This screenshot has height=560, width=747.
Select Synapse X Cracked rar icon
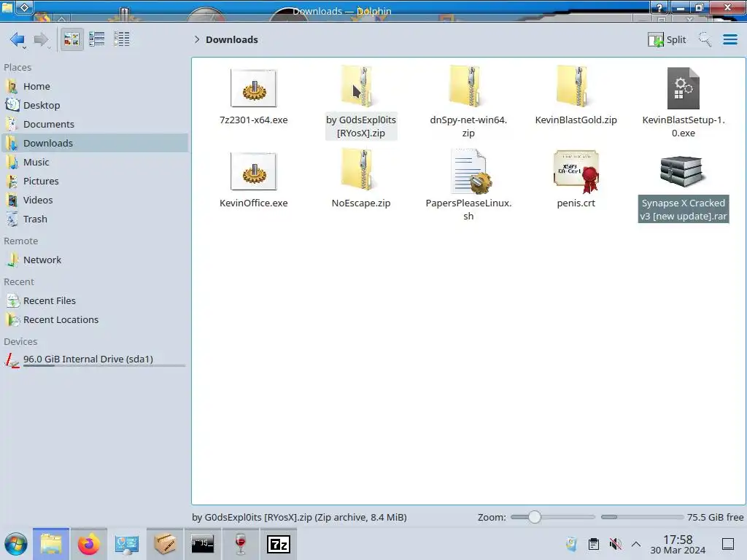pyautogui.click(x=682, y=171)
